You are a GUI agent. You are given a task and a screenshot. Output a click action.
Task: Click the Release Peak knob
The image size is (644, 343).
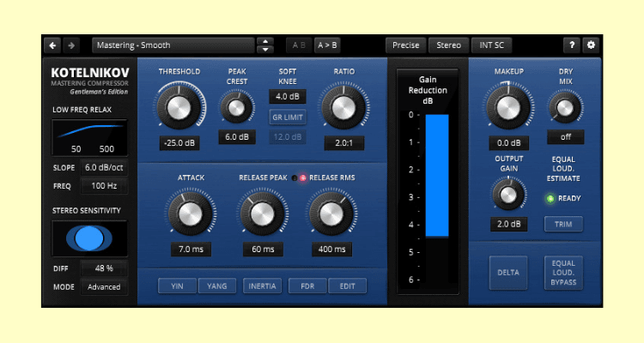point(263,214)
